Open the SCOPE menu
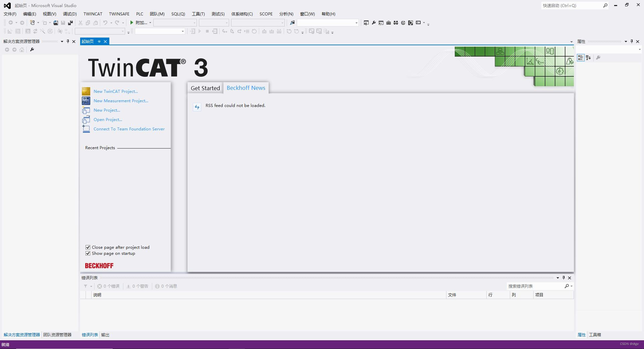 (266, 14)
